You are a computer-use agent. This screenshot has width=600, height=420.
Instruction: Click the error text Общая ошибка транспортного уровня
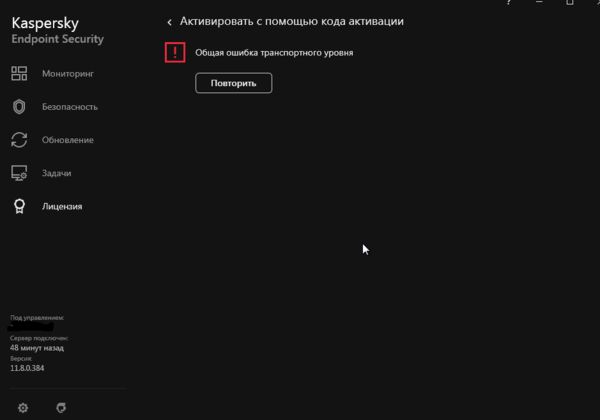click(274, 53)
